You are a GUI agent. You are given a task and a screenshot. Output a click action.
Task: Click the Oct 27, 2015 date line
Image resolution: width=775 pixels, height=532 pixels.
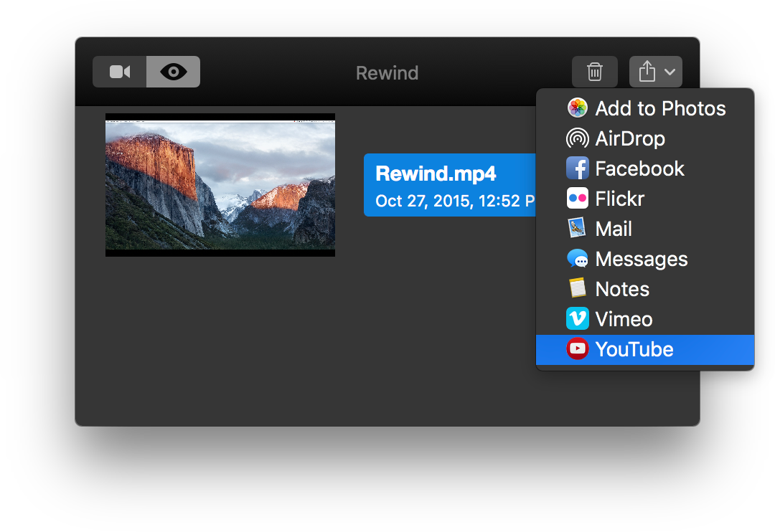(x=455, y=201)
